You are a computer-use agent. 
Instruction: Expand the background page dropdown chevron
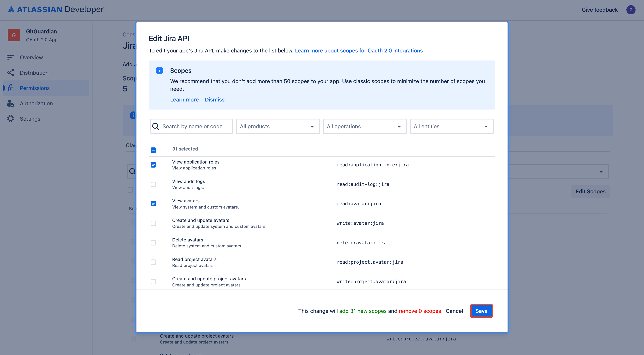coord(601,172)
